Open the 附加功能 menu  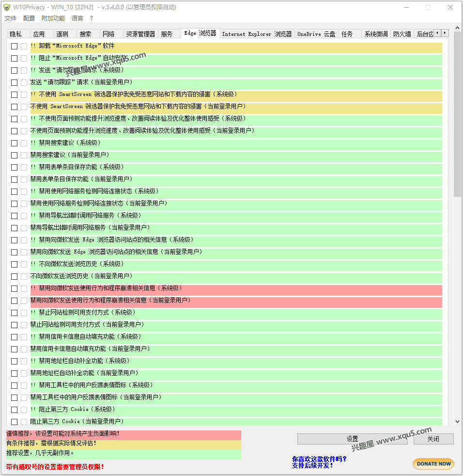(x=53, y=18)
